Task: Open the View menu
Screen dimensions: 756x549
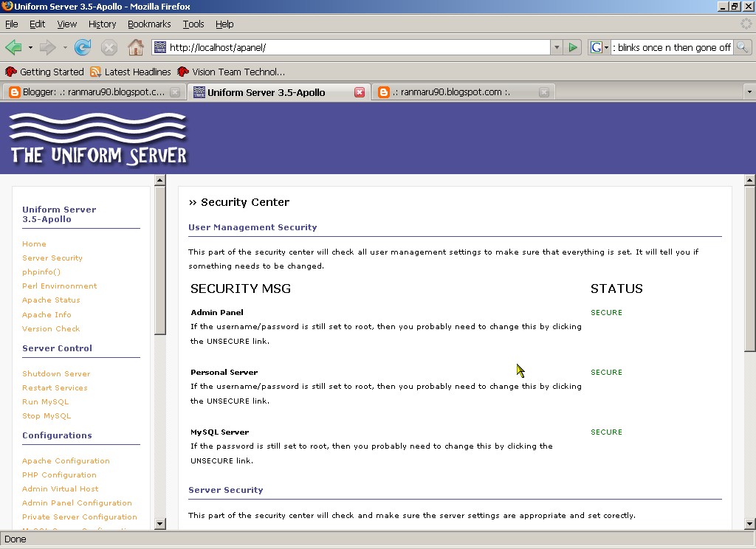Action: [67, 24]
